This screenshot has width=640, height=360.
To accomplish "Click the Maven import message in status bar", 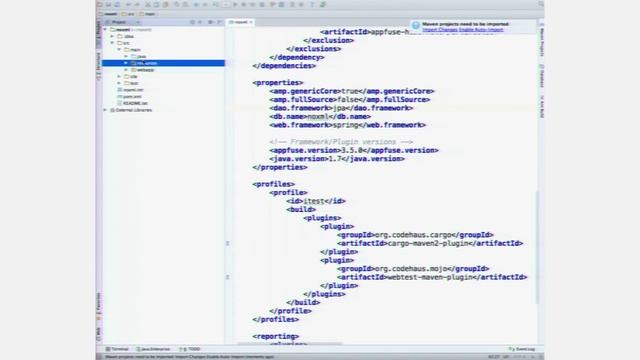I will [190, 357].
